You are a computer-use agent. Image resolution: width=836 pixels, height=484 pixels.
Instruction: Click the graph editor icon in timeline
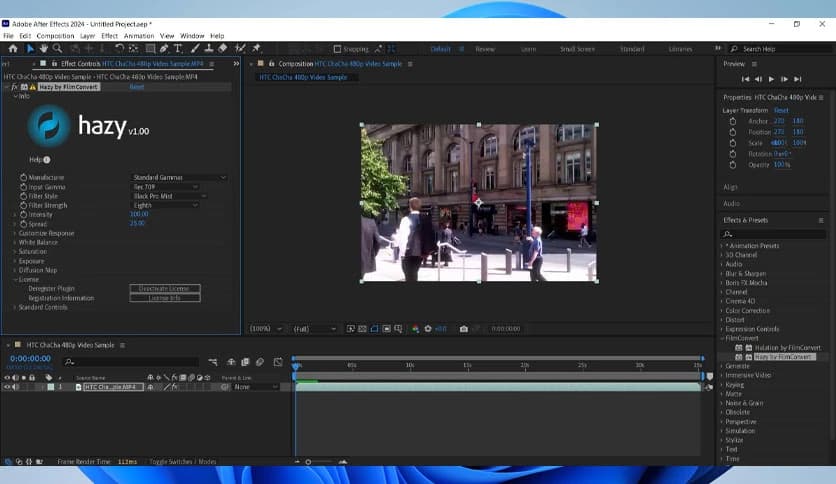tap(278, 362)
